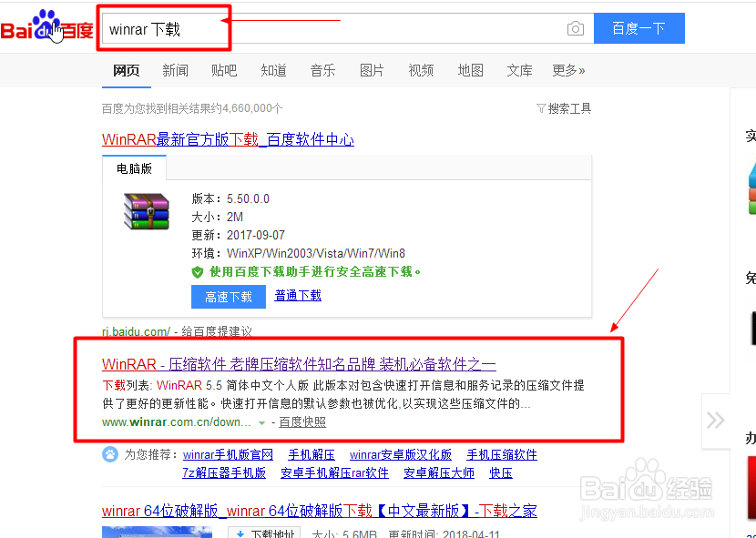Select the 电脑版 tab
Image resolution: width=756 pixels, height=538 pixels.
pos(135,168)
